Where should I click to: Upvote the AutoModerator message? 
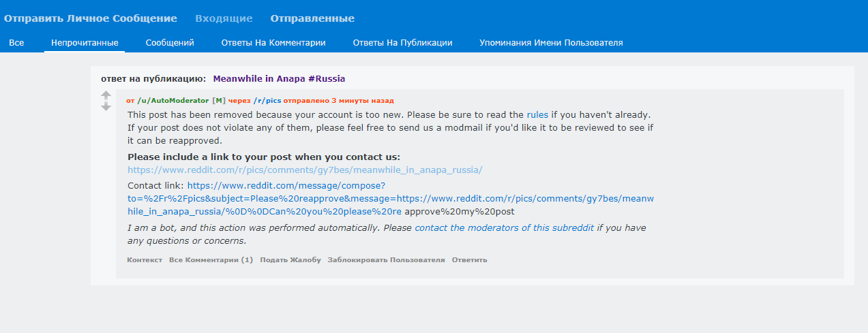click(x=106, y=96)
